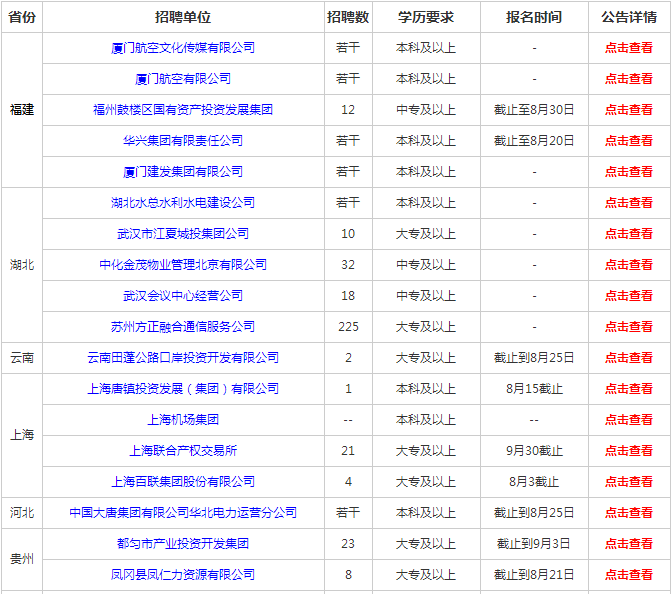Open 都匀市产业投资开发集团 link
The image size is (672, 594).
pyautogui.click(x=183, y=544)
